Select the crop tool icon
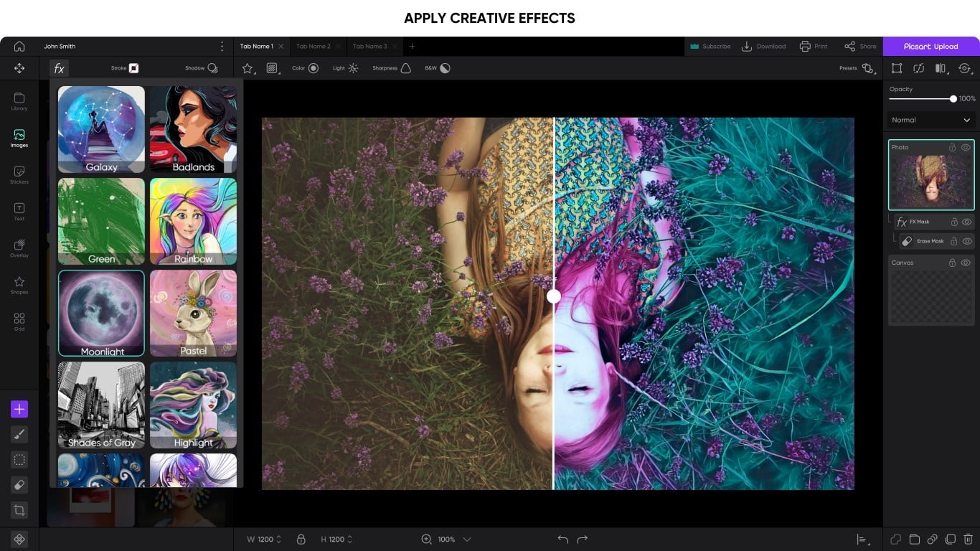The width and height of the screenshot is (980, 551). 19,510
